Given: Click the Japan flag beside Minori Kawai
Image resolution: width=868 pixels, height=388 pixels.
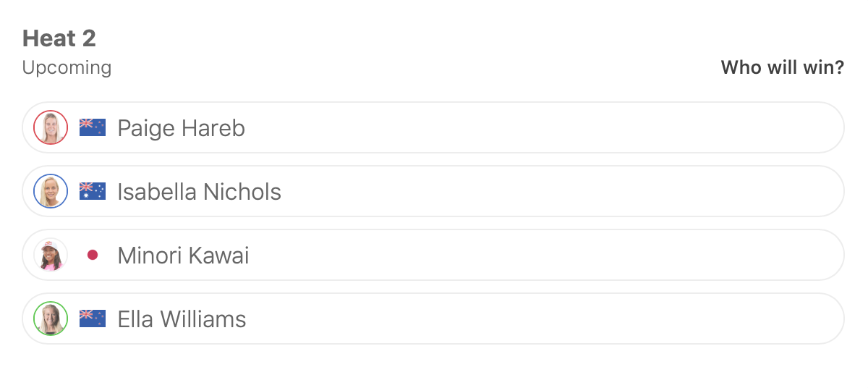Looking at the screenshot, I should click(x=93, y=256).
